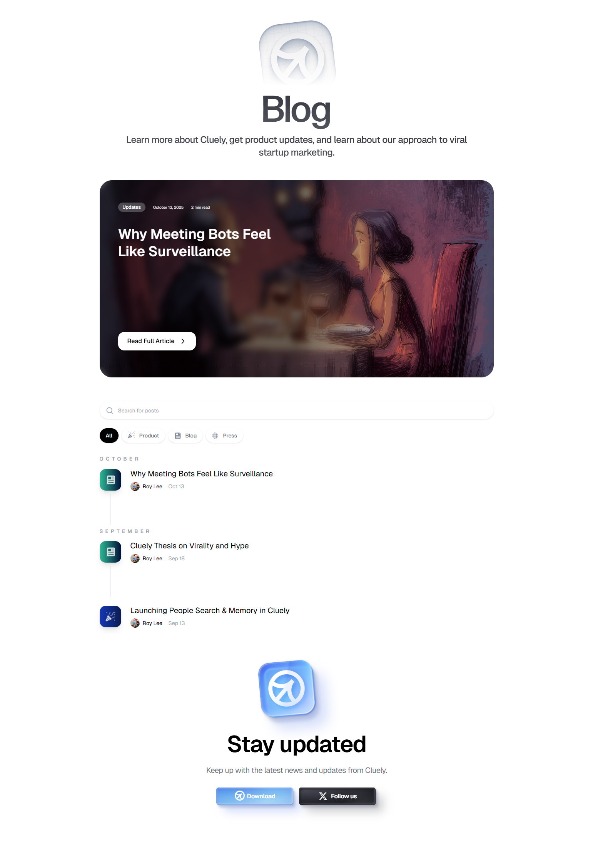
Task: Click Roy Lee's avatar on the Sep 18 post
Action: tap(135, 558)
